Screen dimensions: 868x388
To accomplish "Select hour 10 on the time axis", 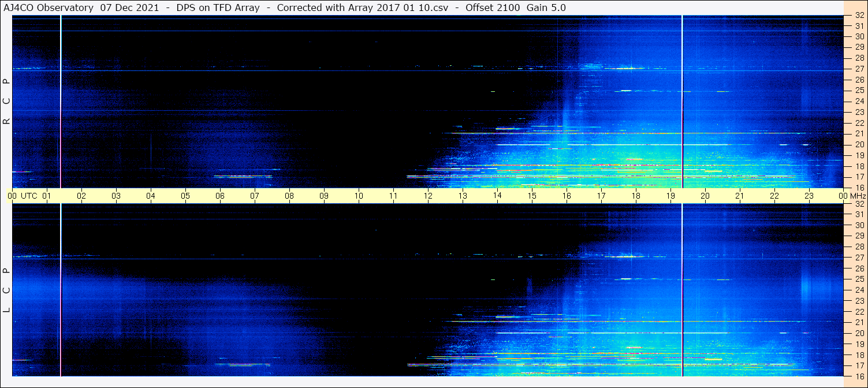I will tap(359, 196).
